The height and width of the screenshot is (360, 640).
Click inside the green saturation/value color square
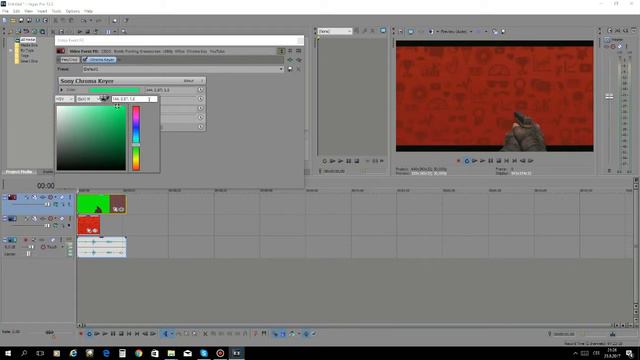91,138
